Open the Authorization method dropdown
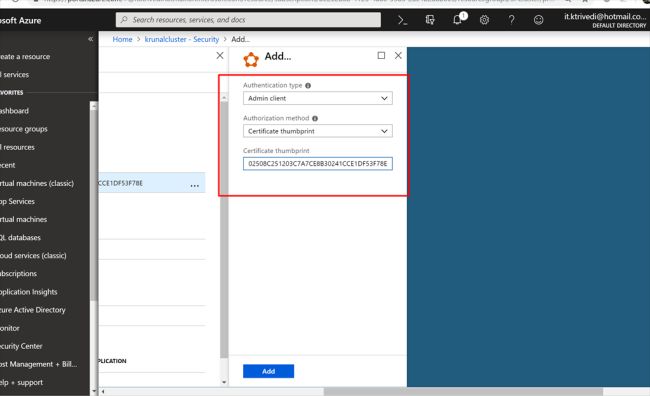The image size is (650, 396). click(318, 131)
